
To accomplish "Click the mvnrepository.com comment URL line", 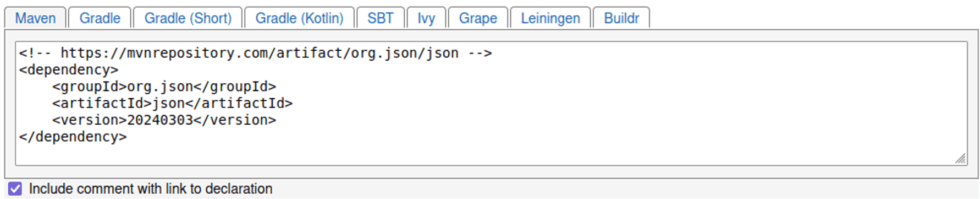I will [255, 53].
